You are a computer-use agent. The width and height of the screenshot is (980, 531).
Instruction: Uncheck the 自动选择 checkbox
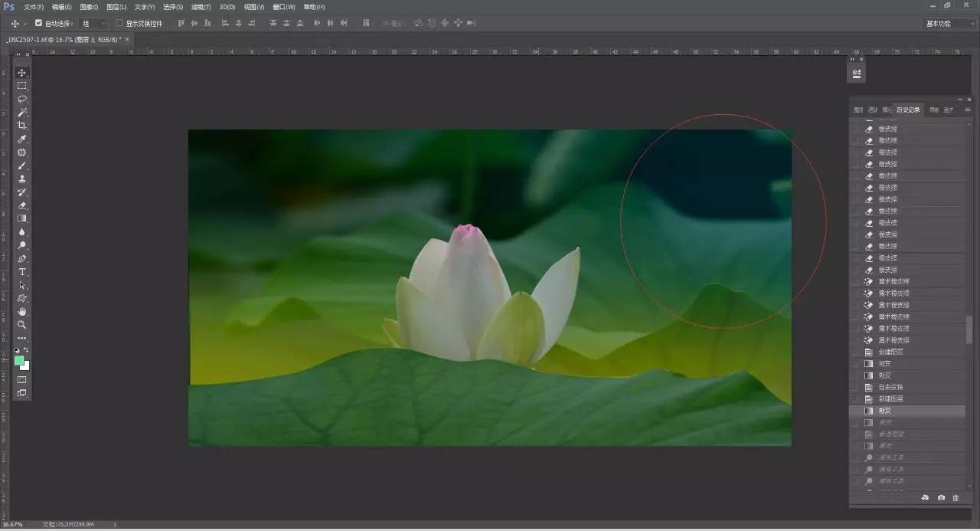[x=39, y=23]
